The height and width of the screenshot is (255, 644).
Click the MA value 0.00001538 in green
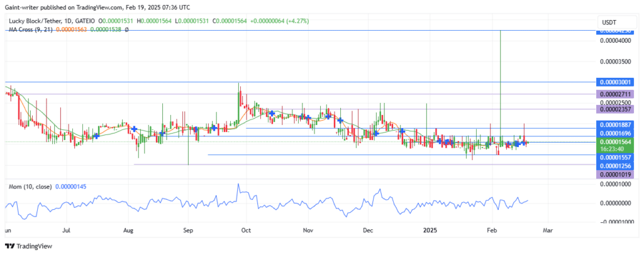tap(106, 30)
